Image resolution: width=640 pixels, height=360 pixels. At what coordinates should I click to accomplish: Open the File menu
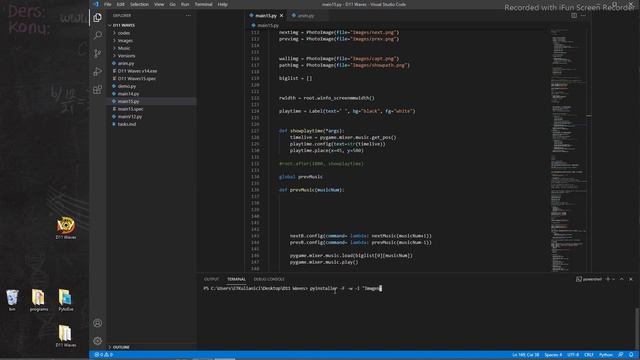[108, 4]
